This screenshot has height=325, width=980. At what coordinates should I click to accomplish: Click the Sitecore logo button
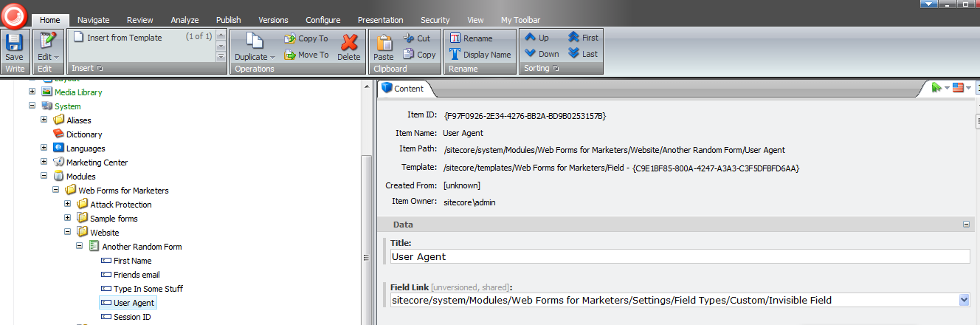[x=14, y=14]
